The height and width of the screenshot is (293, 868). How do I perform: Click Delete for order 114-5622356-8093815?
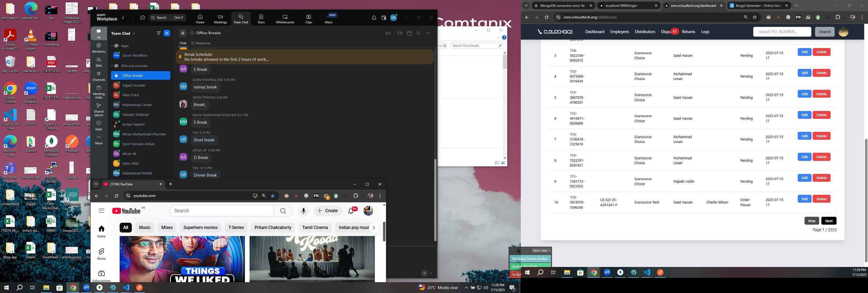pos(821,52)
